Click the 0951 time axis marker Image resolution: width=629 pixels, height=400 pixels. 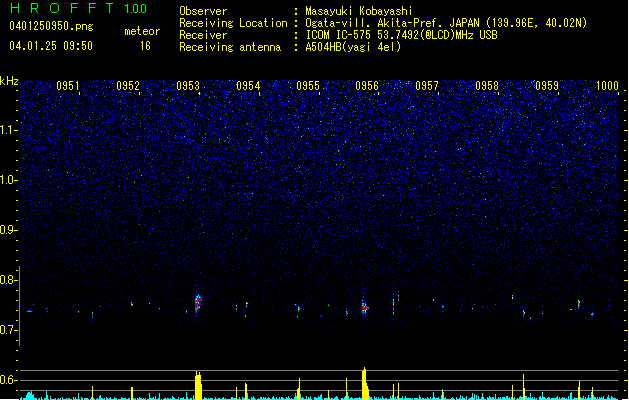point(68,86)
